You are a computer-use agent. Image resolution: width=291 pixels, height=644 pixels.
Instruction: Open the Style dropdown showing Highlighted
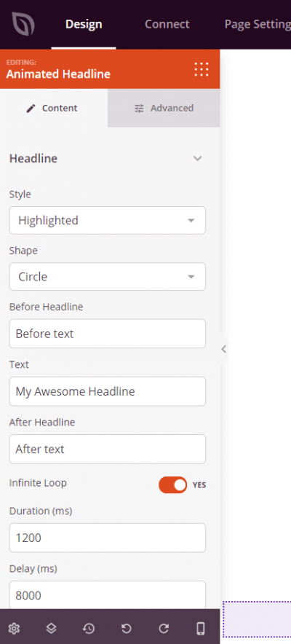(108, 220)
